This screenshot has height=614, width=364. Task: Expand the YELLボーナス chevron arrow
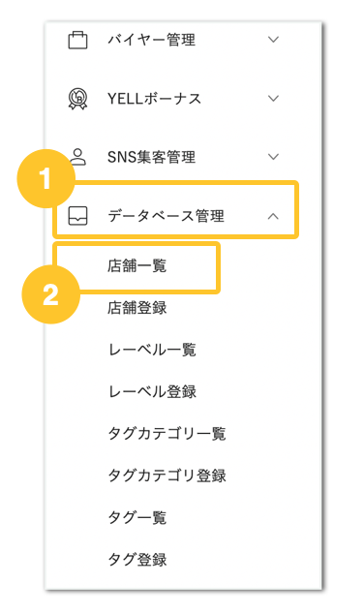click(273, 98)
